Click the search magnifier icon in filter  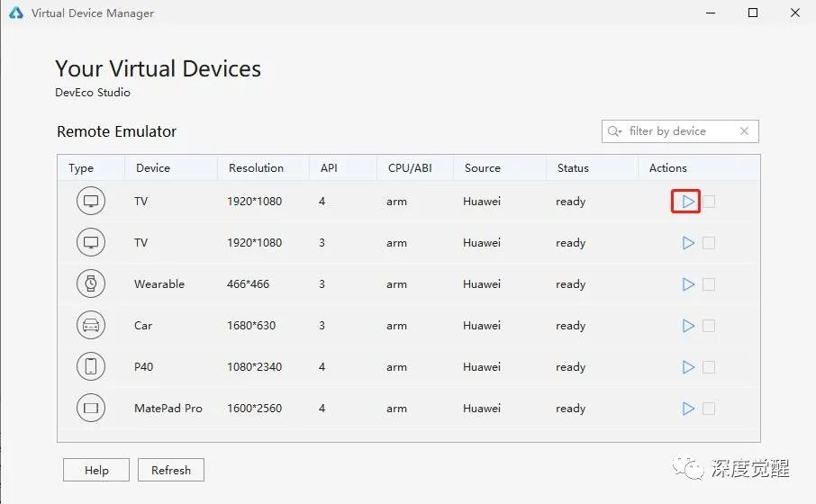tap(614, 131)
